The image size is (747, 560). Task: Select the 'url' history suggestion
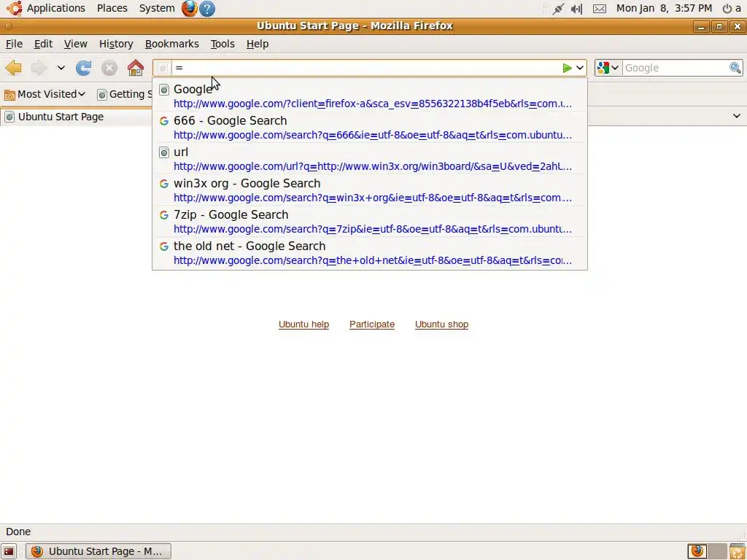click(370, 158)
